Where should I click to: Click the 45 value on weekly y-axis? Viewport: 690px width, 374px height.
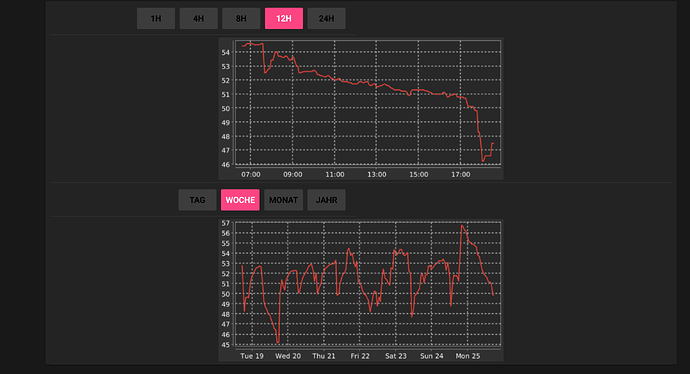click(226, 345)
